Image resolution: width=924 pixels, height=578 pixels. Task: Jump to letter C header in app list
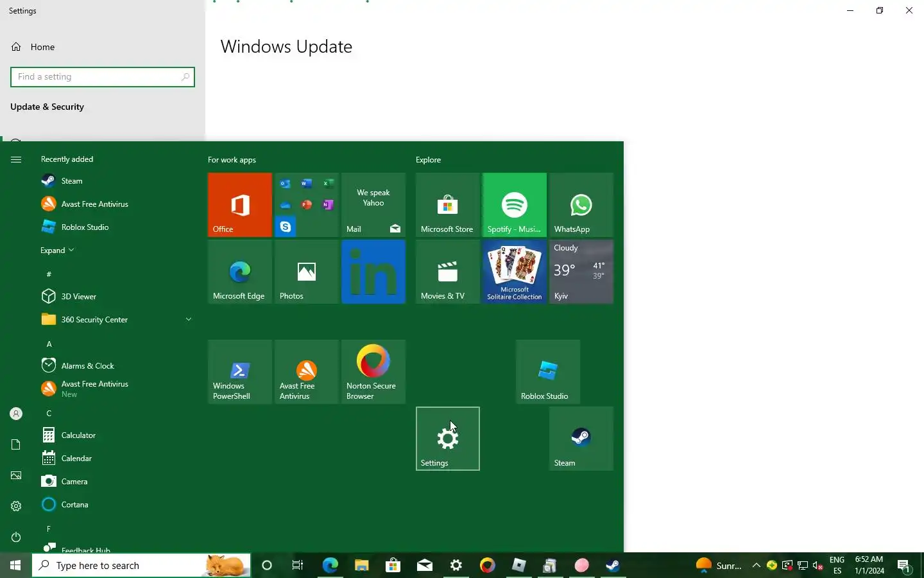49,414
